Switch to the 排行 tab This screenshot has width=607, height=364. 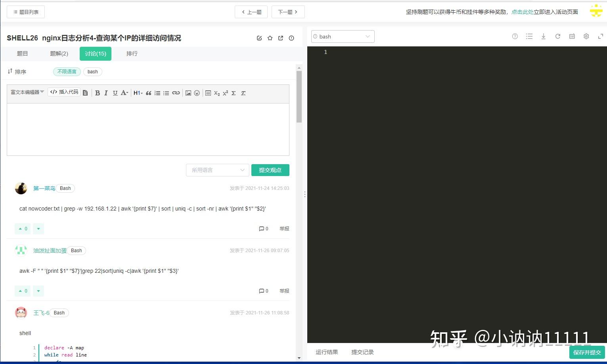coord(132,54)
